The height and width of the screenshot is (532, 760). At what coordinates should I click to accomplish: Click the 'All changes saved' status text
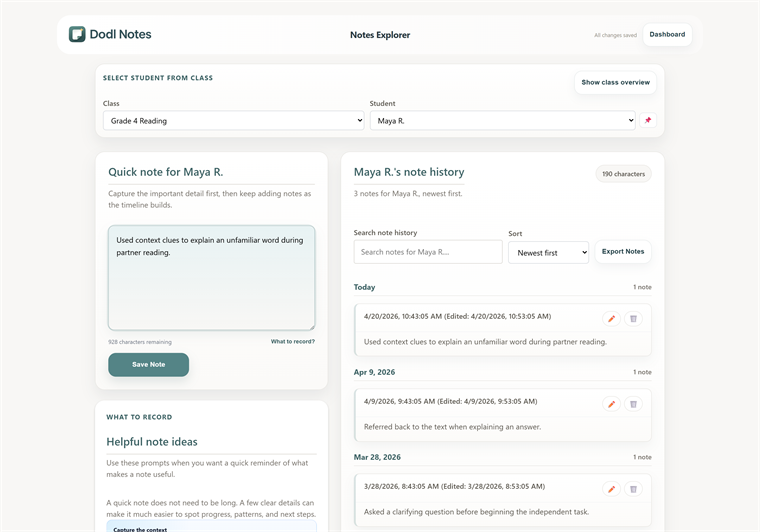[x=616, y=35]
